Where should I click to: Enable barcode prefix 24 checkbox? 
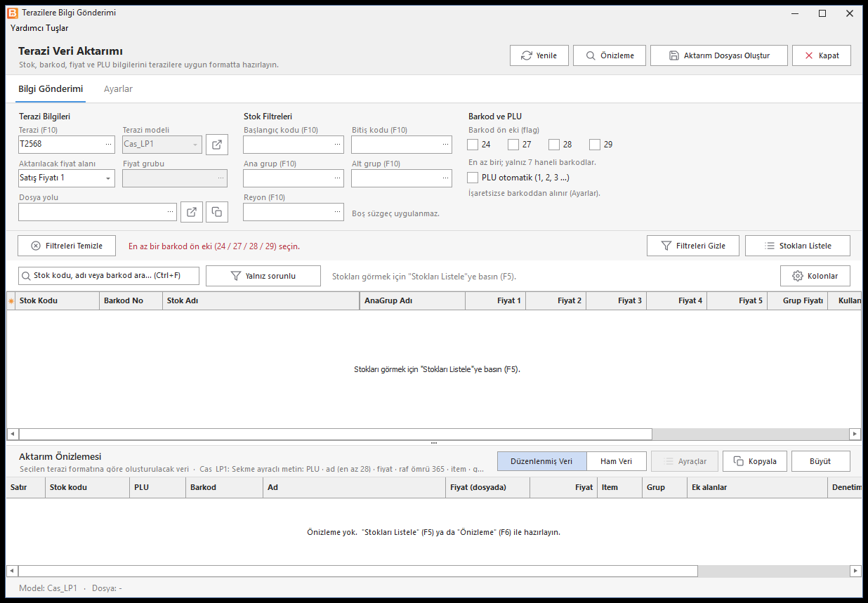point(473,145)
